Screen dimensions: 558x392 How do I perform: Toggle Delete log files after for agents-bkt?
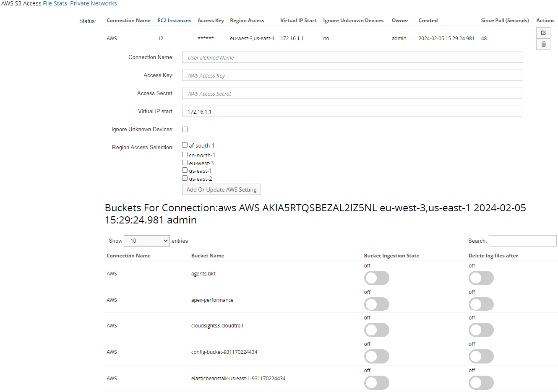481,278
